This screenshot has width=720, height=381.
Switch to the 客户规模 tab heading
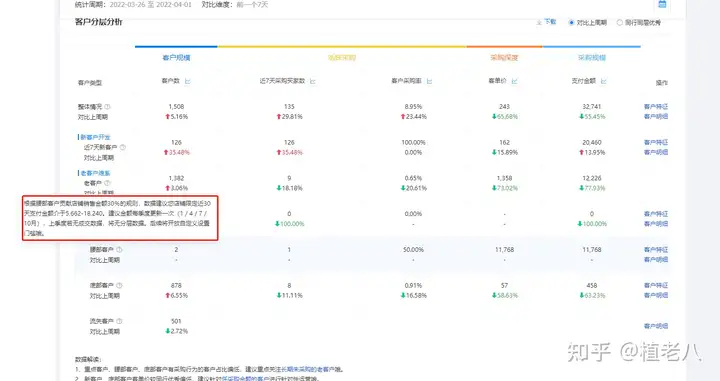point(176,57)
